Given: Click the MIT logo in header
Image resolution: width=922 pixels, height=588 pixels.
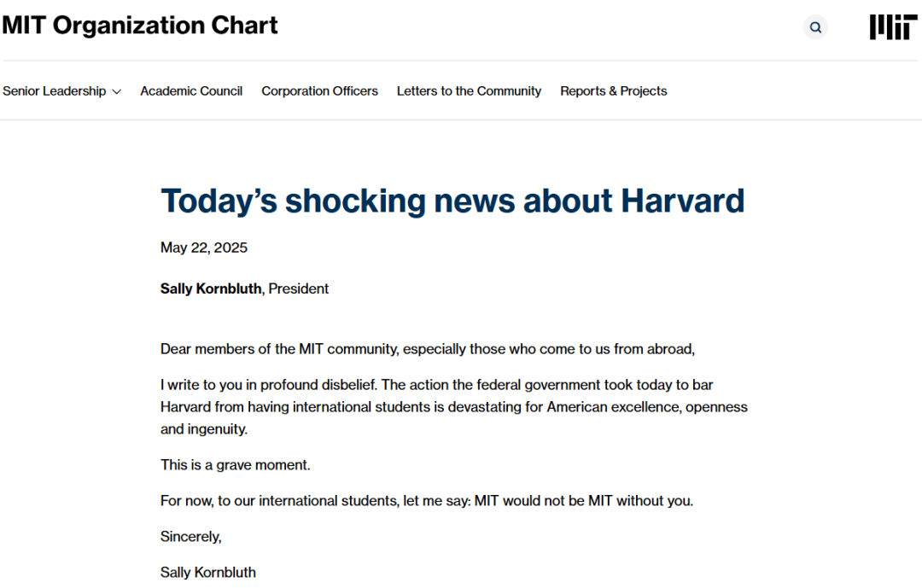Looking at the screenshot, I should 893,27.
